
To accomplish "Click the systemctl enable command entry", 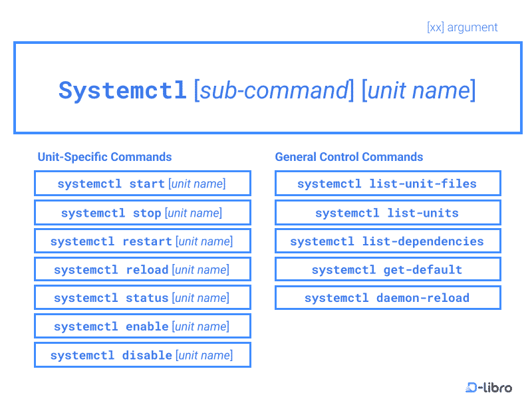I will point(142,326).
